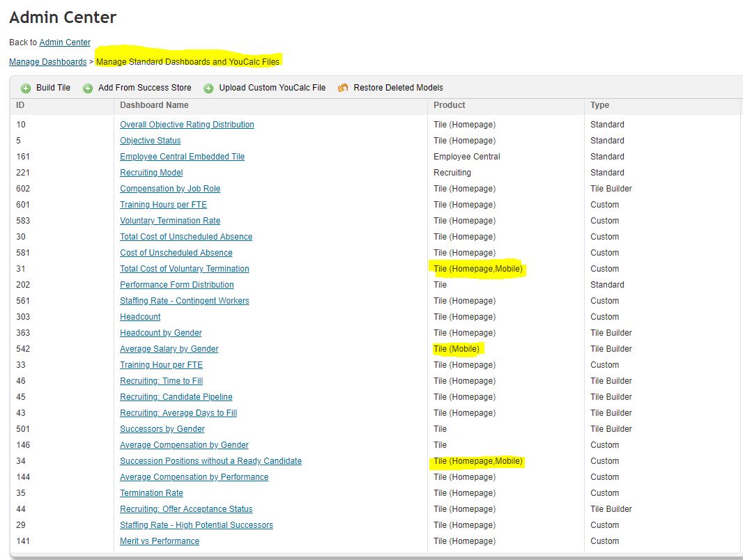Open Successors by Gender dashboard
743x560 pixels.
[162, 429]
